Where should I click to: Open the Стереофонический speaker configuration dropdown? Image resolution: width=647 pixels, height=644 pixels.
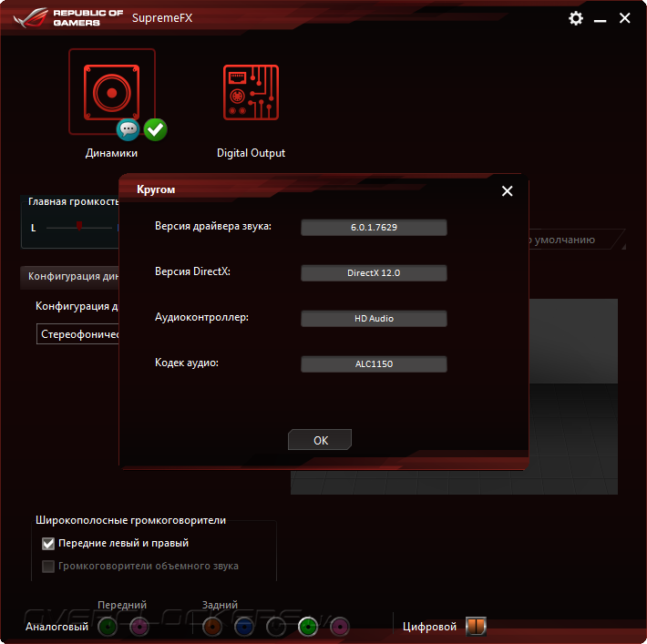point(78,334)
